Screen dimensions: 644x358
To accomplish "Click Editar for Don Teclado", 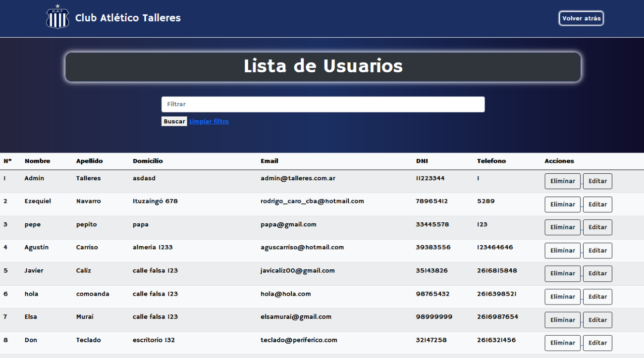I will 597,343.
